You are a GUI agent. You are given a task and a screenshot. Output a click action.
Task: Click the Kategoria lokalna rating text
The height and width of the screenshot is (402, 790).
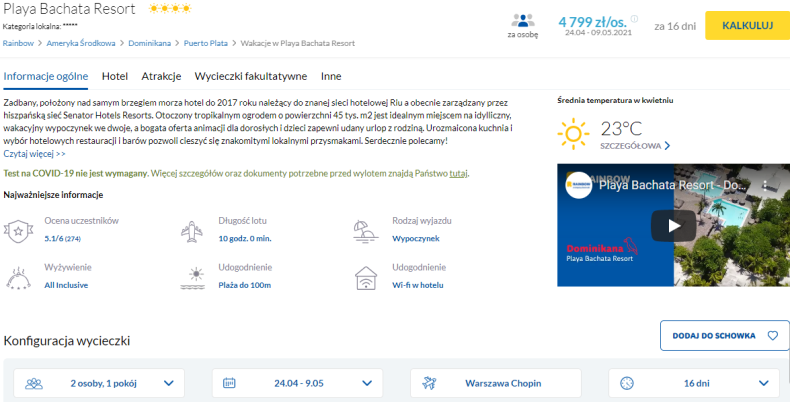click(x=40, y=26)
